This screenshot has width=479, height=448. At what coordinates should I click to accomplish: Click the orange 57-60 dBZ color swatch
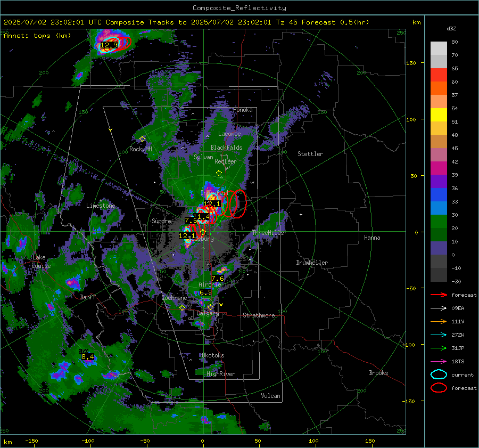(439, 88)
